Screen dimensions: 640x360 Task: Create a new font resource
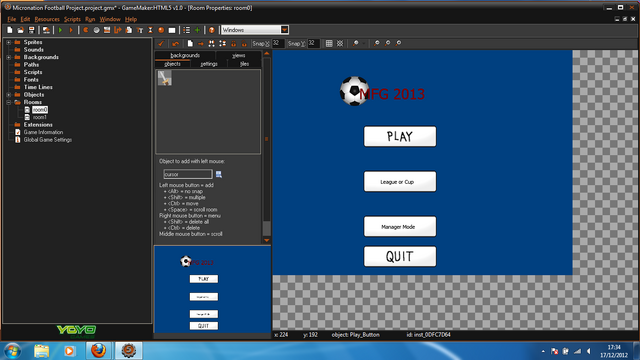tap(140, 30)
